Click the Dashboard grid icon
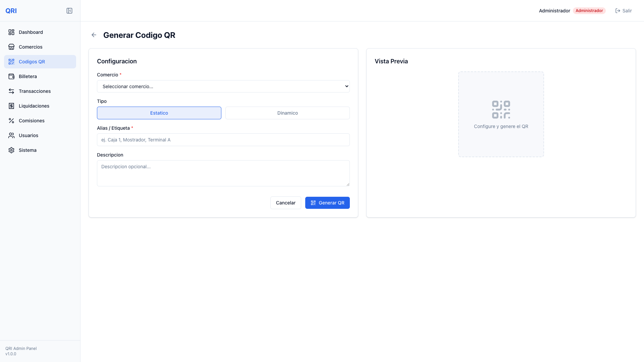This screenshot has height=362, width=644. [x=11, y=32]
